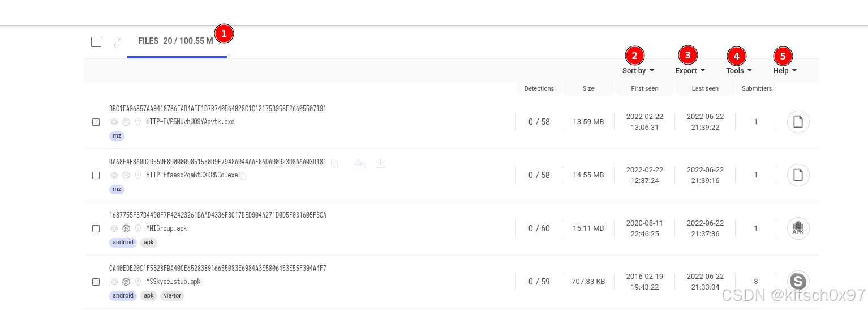
Task: Click last seen date 2022-06-22 21:39:22
Action: click(x=705, y=122)
